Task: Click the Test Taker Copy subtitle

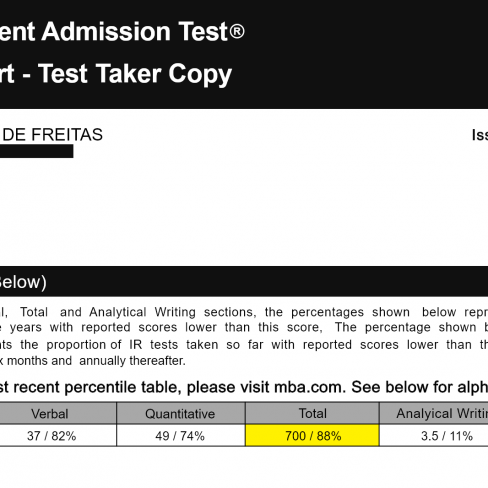Action: click(134, 74)
